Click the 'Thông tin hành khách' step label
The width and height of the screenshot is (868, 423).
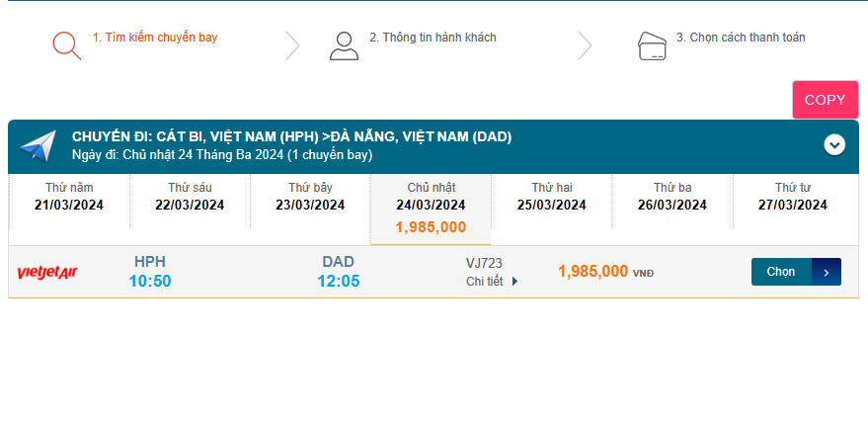[x=433, y=38]
